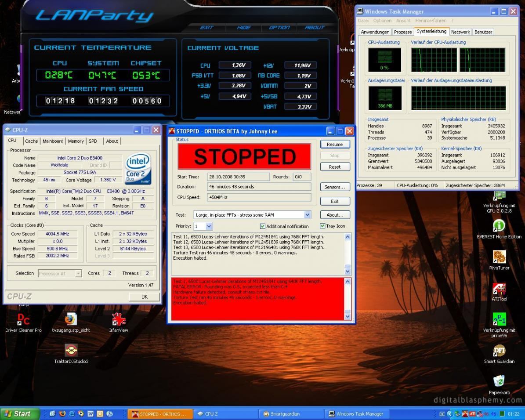
Task: Open the Test type dropdown in ORTHOS
Action: pos(308,215)
